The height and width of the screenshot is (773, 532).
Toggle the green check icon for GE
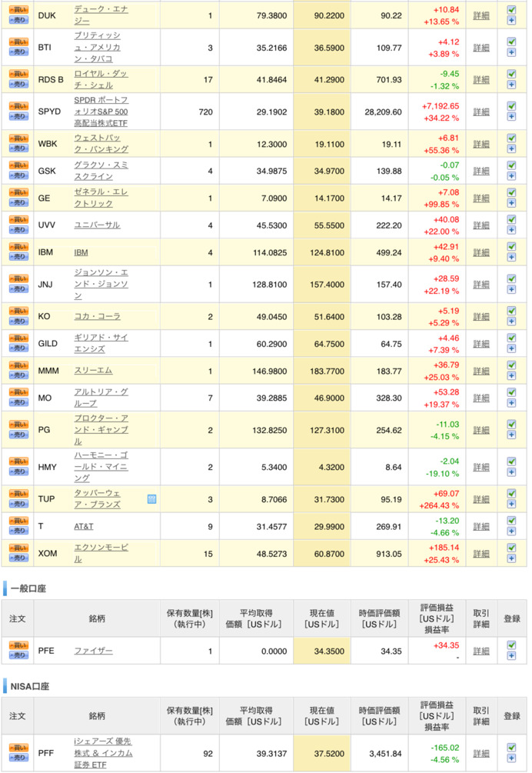[x=511, y=192]
